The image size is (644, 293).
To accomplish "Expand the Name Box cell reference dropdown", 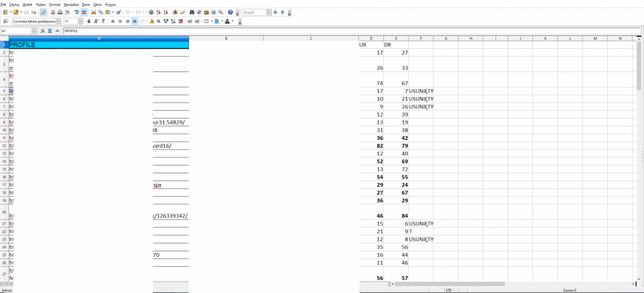I will tap(34, 30).
